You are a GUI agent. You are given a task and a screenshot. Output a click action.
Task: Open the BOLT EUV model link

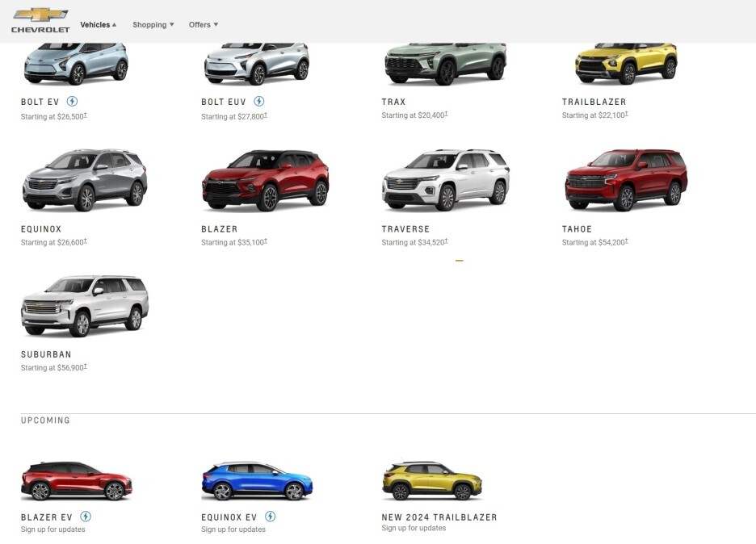pos(224,102)
